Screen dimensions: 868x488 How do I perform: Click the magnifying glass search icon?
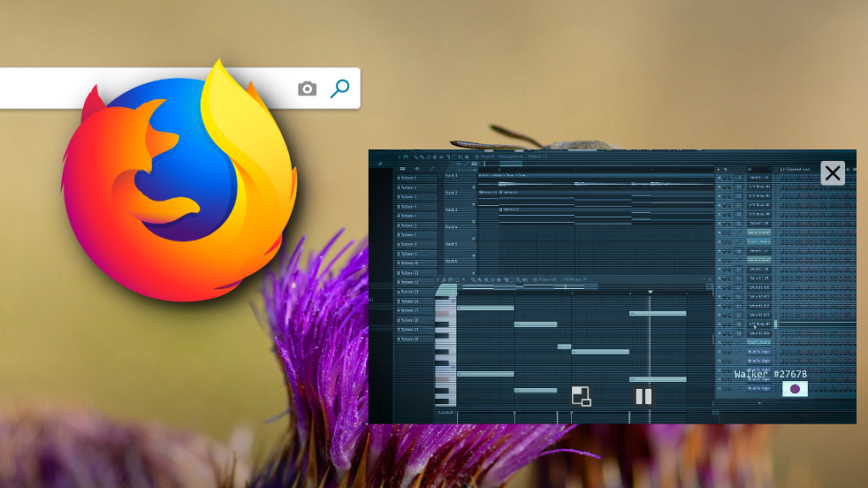[x=340, y=88]
